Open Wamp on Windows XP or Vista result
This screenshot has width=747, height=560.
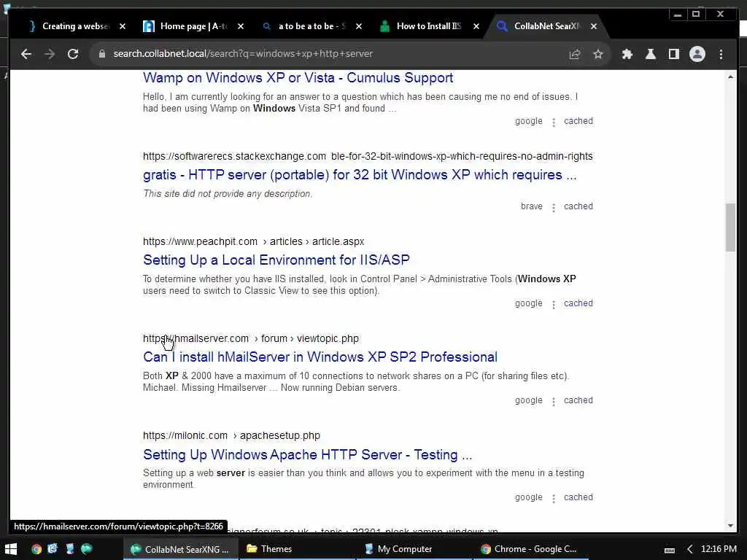[x=298, y=77]
